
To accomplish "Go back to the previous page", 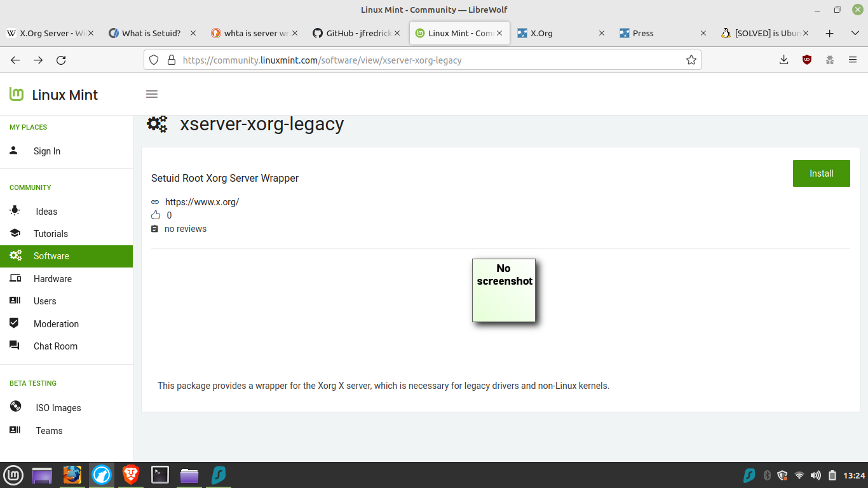I will coord(15,60).
